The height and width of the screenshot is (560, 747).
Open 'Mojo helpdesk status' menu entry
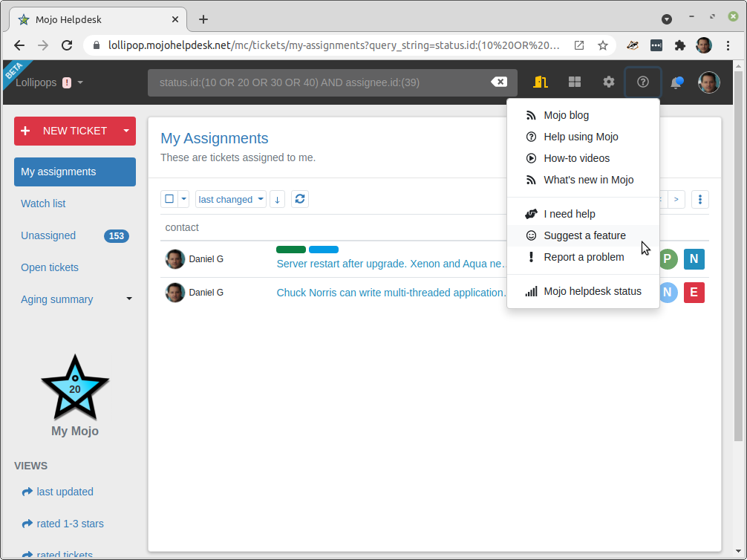592,291
